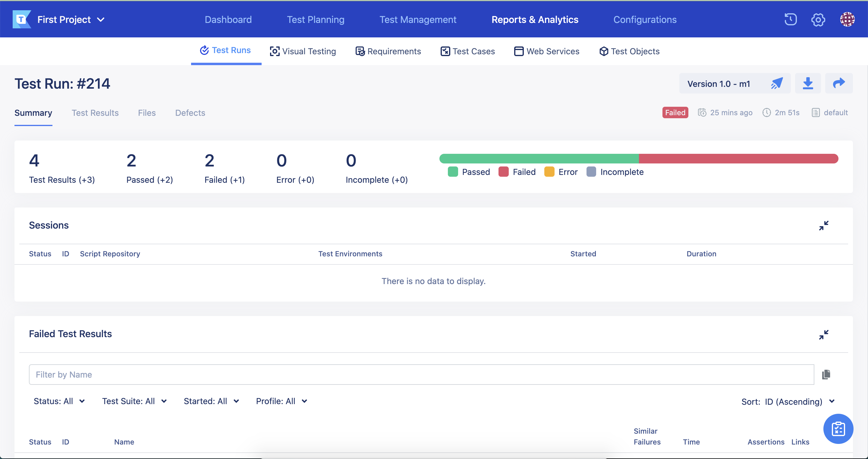Click the calendar icon beside 25 mins ago
This screenshot has width=868, height=459.
(702, 113)
